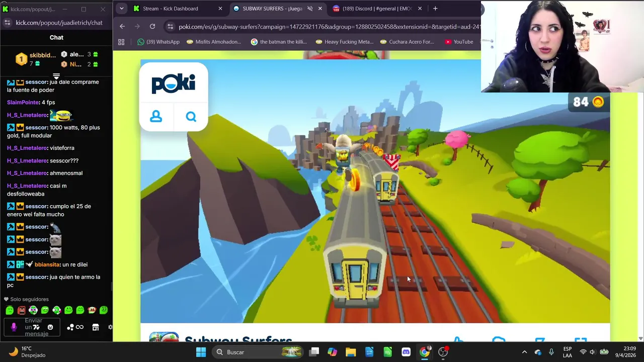Open the Poki profile icon

pyautogui.click(x=156, y=117)
